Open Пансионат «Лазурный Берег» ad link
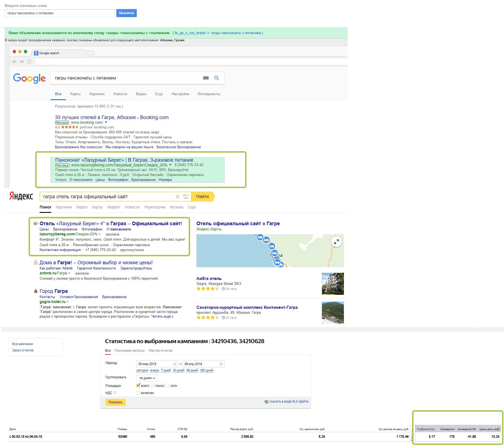The height and width of the screenshot is (446, 504). coord(124,160)
